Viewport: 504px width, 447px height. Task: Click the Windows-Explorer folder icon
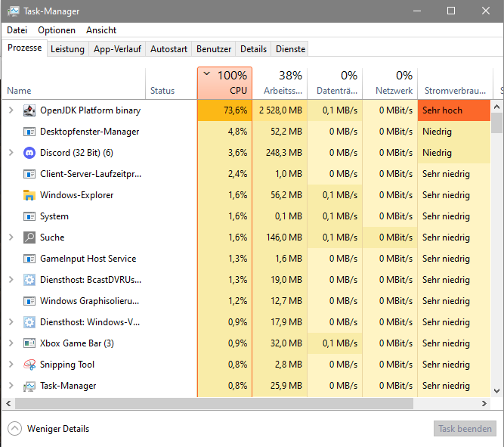coord(29,195)
